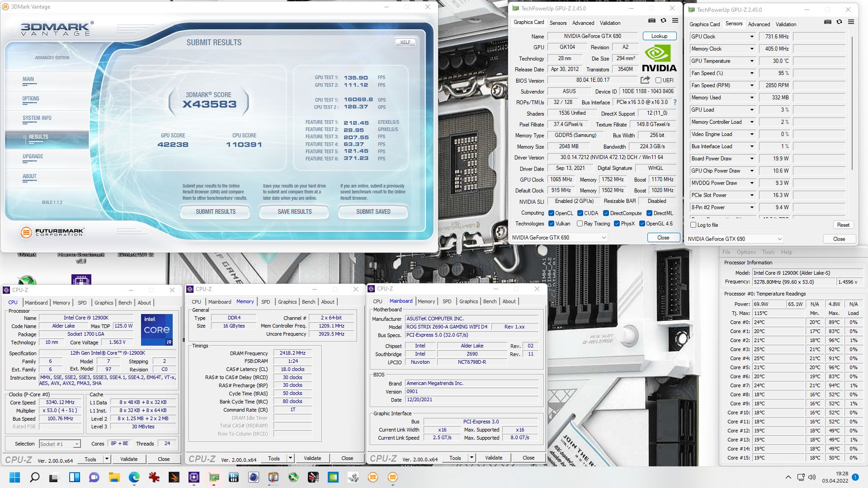
Task: Click HELP button in 3DMark Vantage
Action: click(405, 42)
